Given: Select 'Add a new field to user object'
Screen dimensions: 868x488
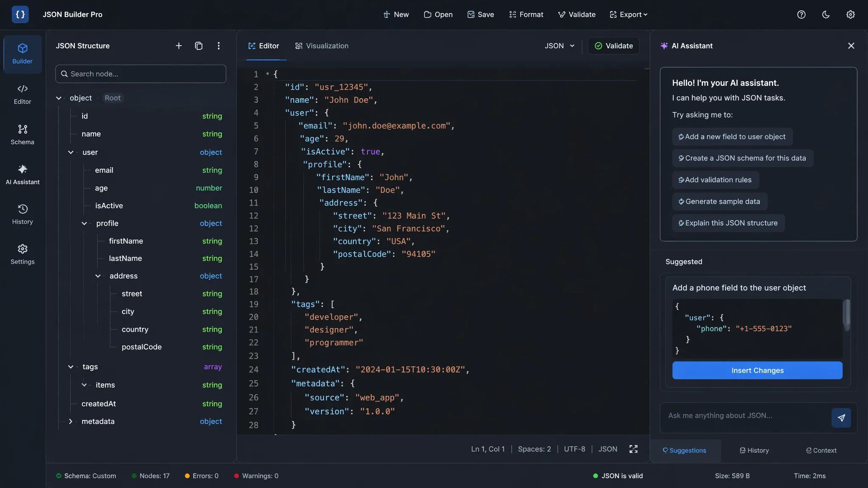Looking at the screenshot, I should point(732,137).
